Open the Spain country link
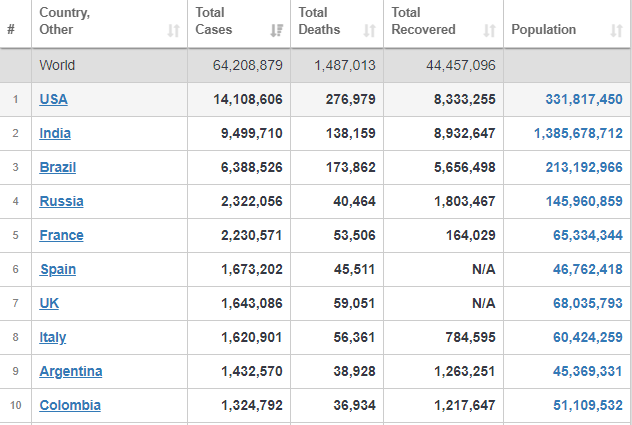632x425 pixels. [58, 269]
